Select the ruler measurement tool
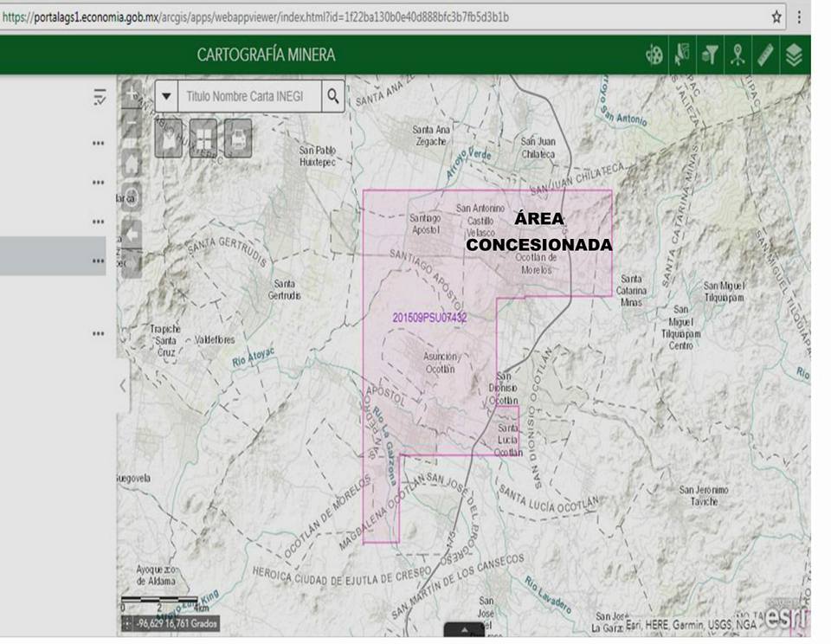 (x=765, y=55)
